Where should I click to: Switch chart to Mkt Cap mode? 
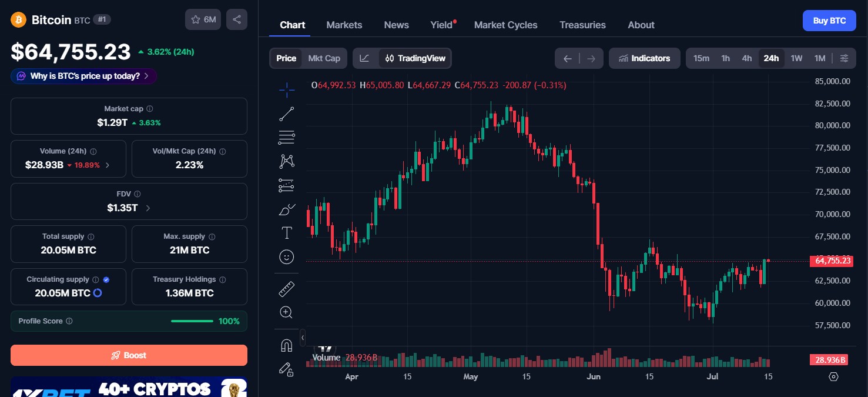324,58
